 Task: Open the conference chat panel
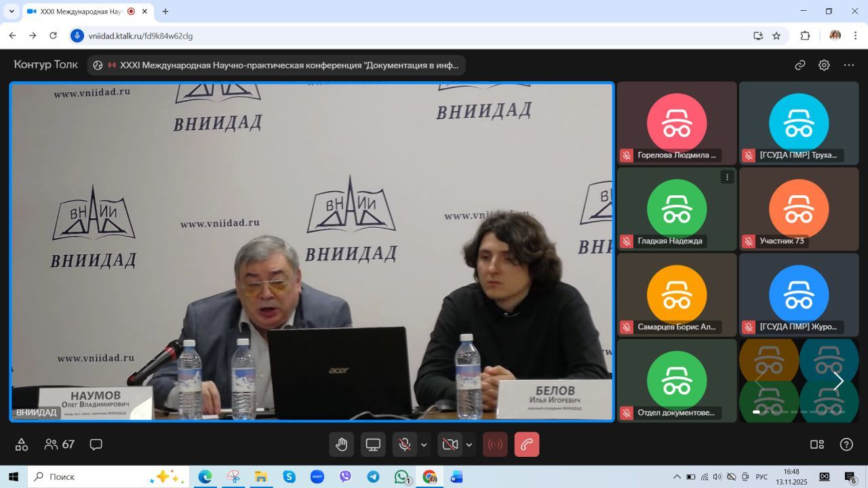pyautogui.click(x=96, y=445)
